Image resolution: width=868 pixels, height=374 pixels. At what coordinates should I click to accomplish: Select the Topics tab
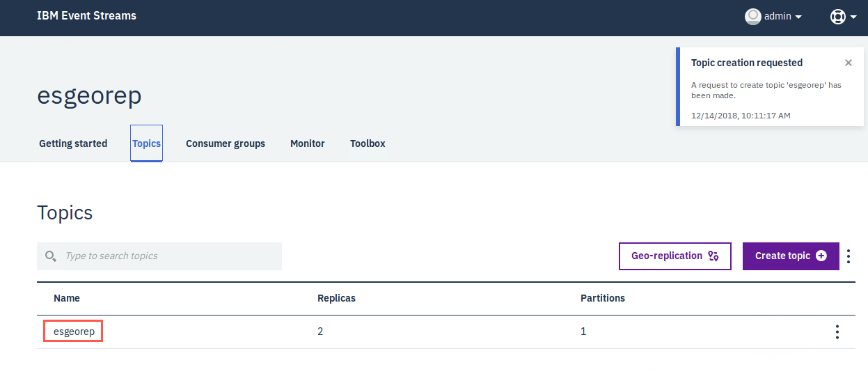(146, 143)
